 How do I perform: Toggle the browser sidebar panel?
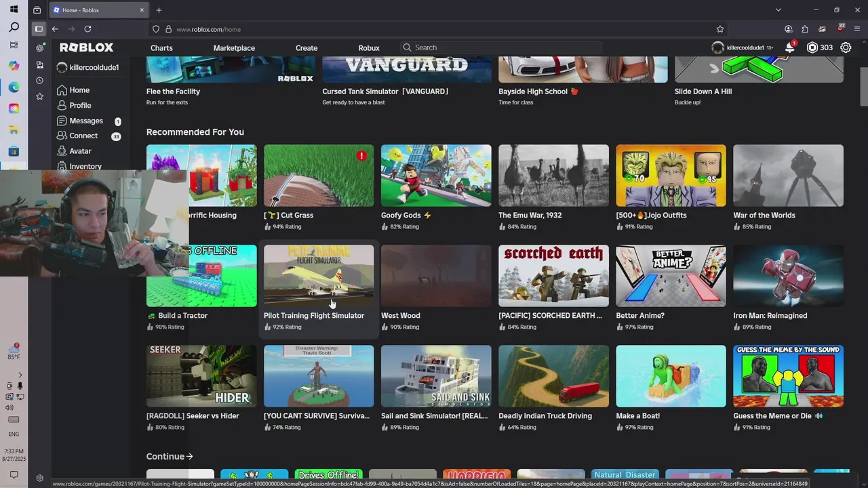(39, 29)
